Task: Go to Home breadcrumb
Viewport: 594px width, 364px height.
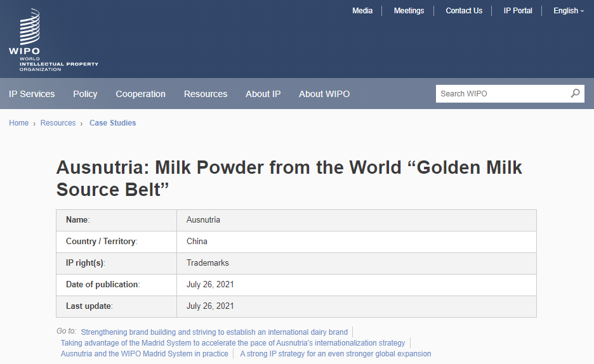Action: [x=18, y=123]
